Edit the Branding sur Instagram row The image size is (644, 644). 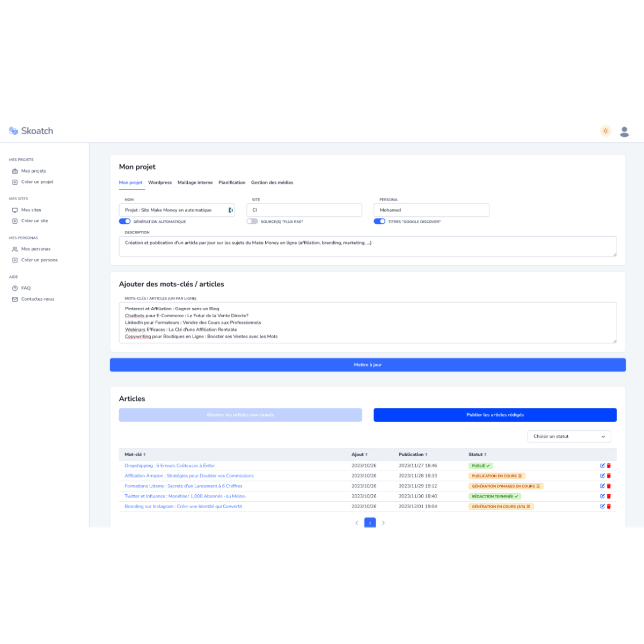click(602, 507)
